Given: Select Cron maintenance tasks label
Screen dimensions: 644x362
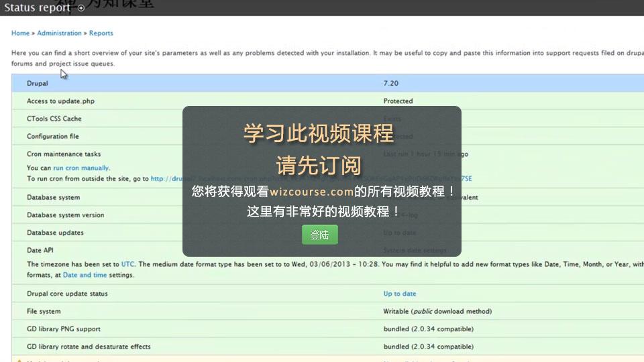Looking at the screenshot, I should [x=64, y=154].
